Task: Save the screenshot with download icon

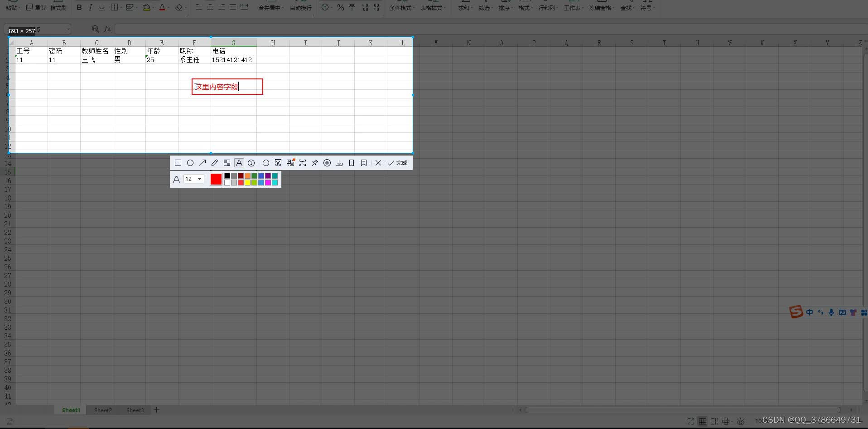Action: (339, 163)
